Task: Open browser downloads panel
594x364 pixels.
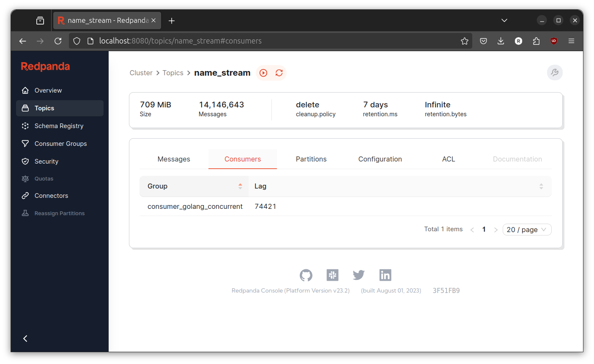Action: coord(501,41)
